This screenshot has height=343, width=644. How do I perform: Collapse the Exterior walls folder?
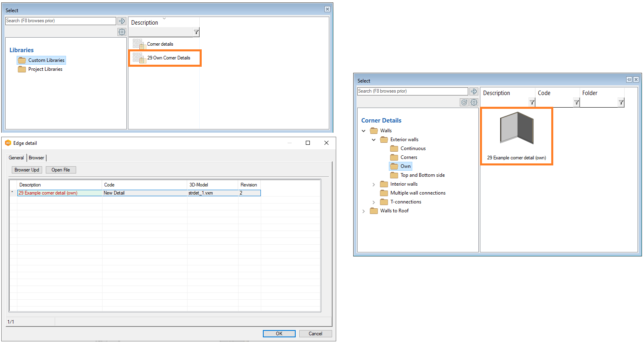tap(374, 140)
